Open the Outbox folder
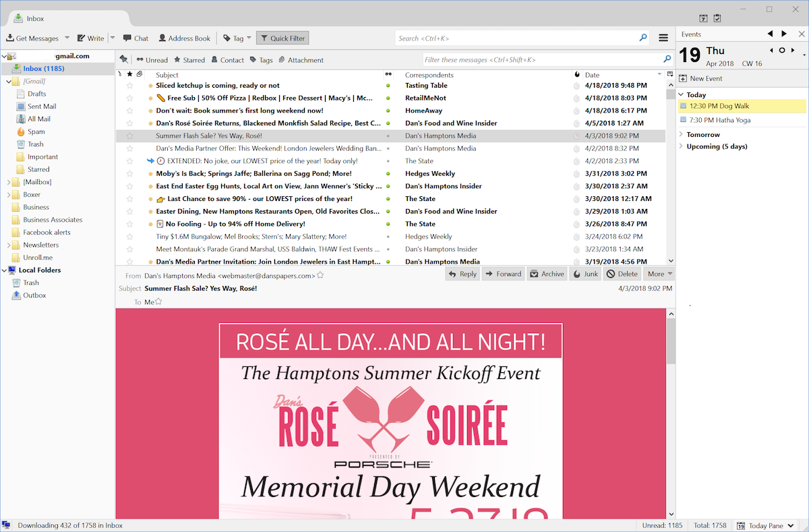The width and height of the screenshot is (809, 532). (34, 295)
